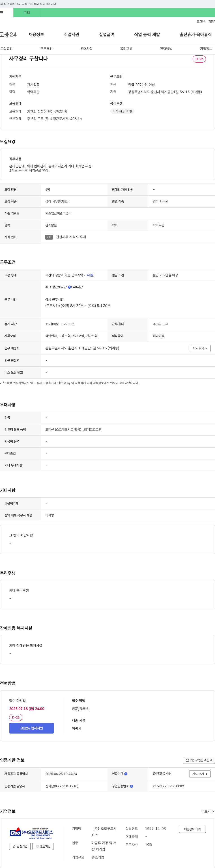Click the 춘천고용센터 text
The image size is (215, 868).
pyautogui.click(x=162, y=774)
